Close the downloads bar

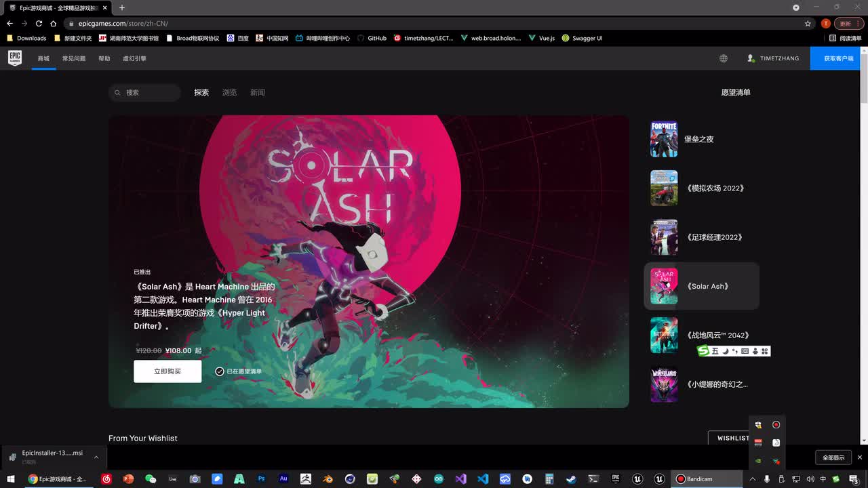860,457
